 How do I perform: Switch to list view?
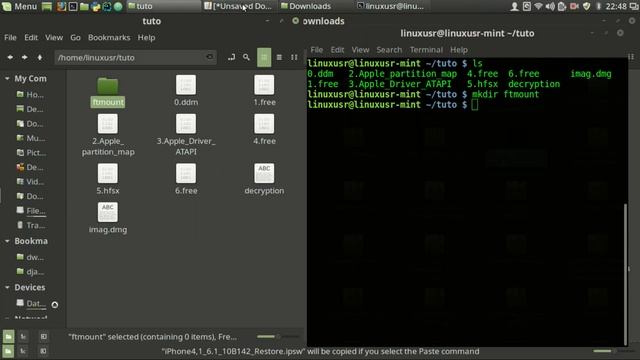(279, 58)
